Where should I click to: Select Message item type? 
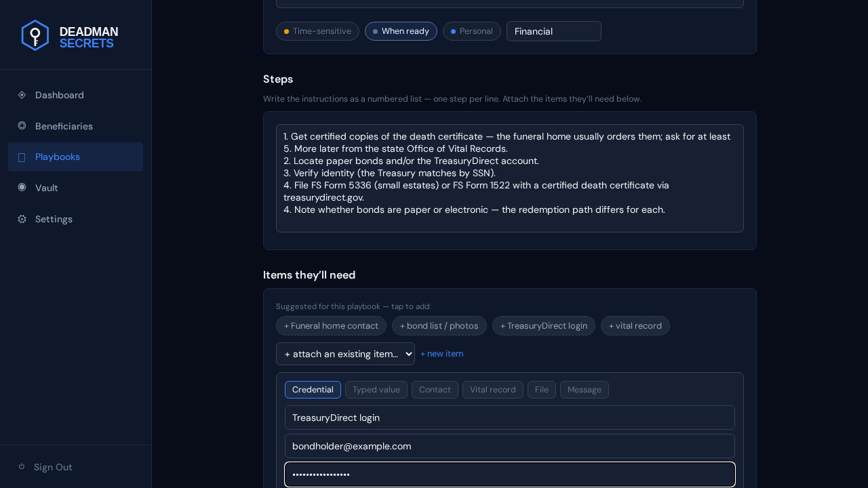pyautogui.click(x=585, y=390)
